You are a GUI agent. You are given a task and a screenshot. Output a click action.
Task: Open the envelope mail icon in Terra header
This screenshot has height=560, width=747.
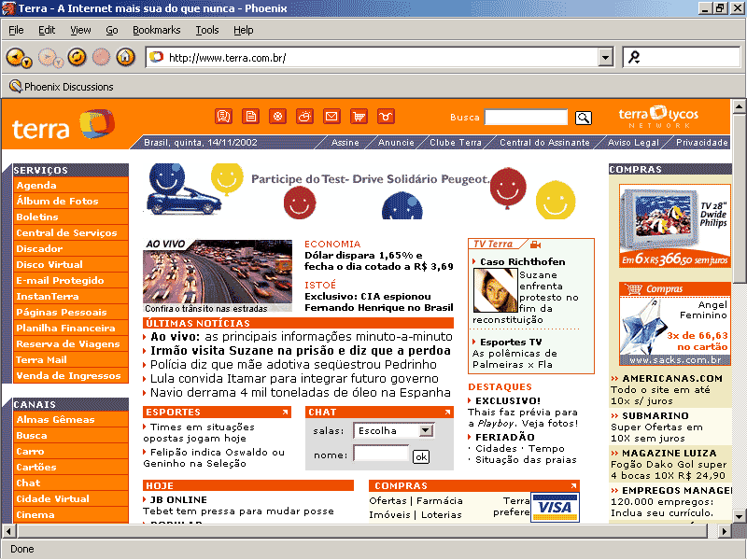pyautogui.click(x=331, y=117)
